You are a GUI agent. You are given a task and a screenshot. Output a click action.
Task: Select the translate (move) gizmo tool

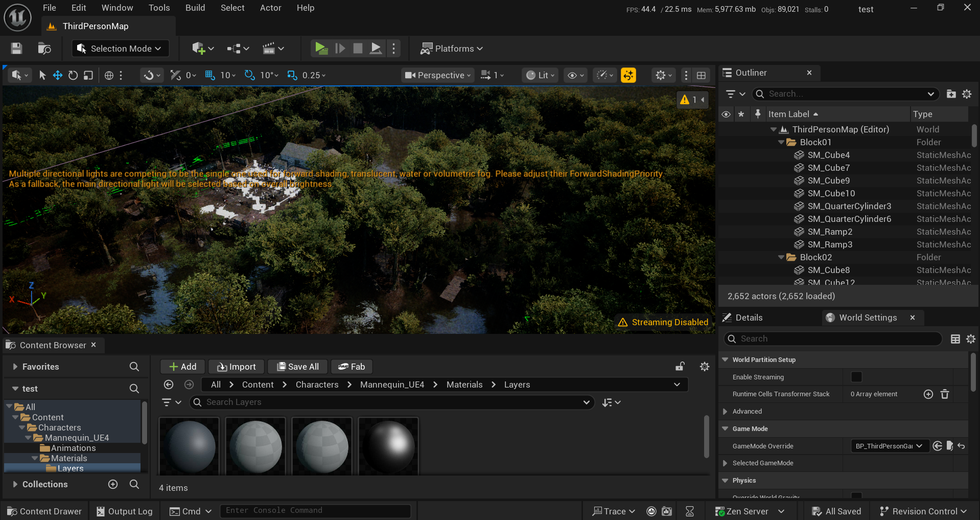[x=58, y=75]
